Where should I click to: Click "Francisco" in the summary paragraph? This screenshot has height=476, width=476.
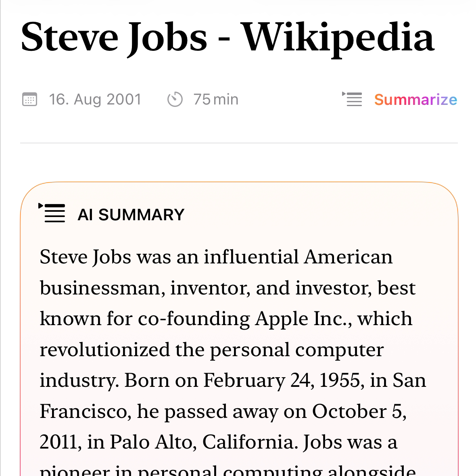(86, 411)
